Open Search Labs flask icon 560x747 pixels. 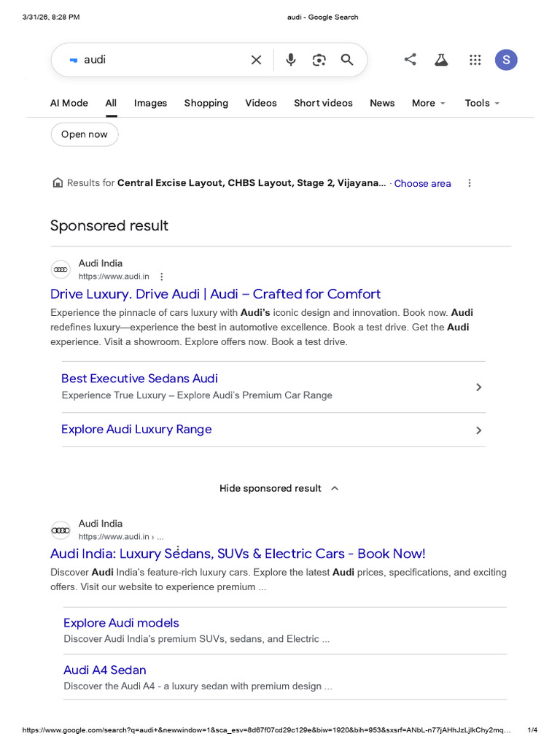pyautogui.click(x=441, y=60)
